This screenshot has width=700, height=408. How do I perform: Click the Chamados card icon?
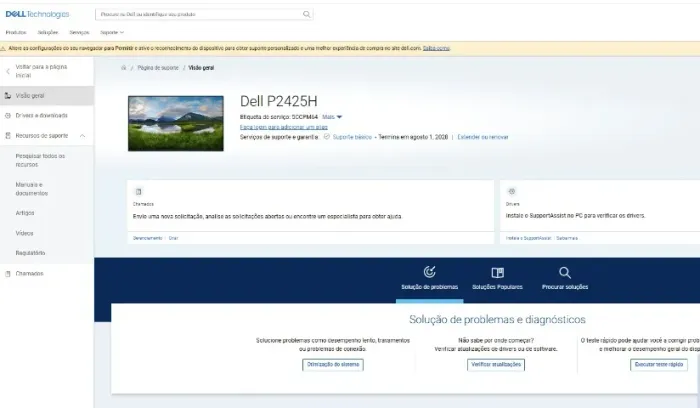coord(138,192)
